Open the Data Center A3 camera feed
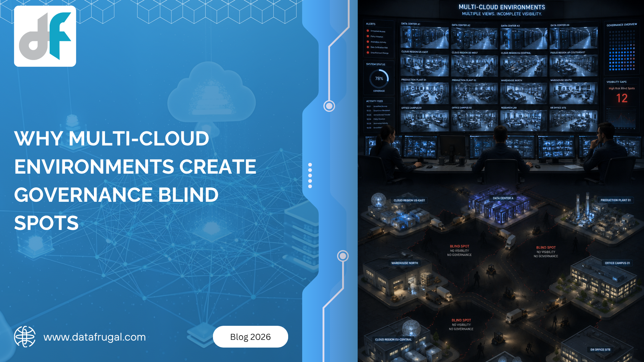This screenshot has height=362, width=644. point(524,39)
